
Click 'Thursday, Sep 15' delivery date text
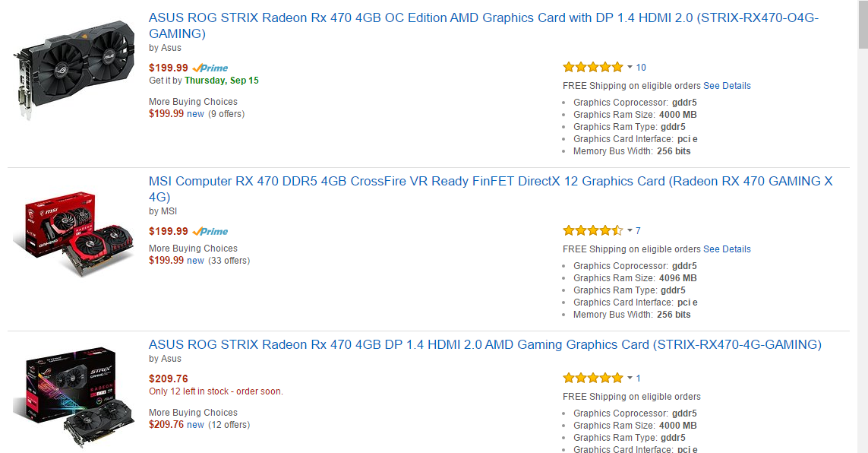coord(222,81)
